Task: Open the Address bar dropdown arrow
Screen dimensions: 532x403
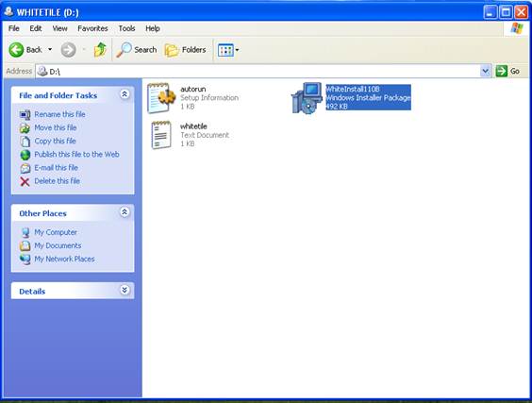Action: click(486, 71)
